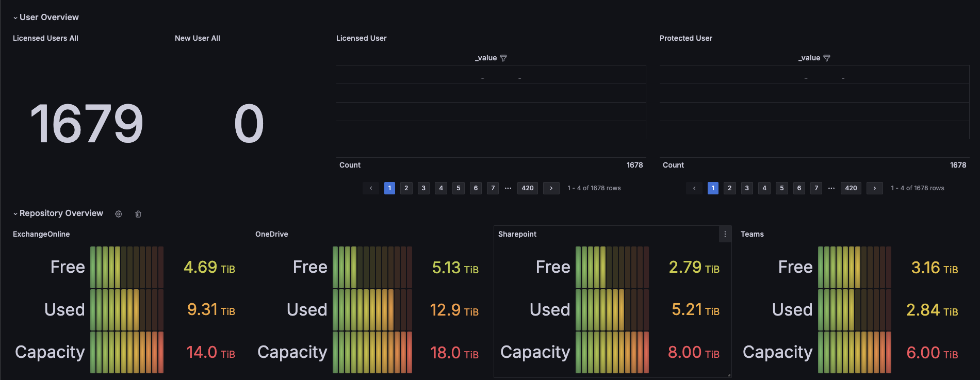
Task: Go to next page in Protected User table
Action: 875,188
